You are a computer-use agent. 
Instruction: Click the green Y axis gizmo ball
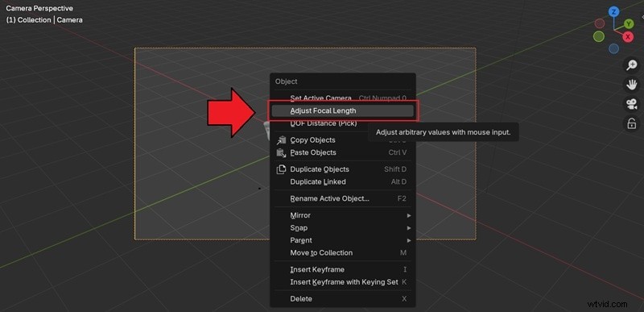(x=629, y=24)
